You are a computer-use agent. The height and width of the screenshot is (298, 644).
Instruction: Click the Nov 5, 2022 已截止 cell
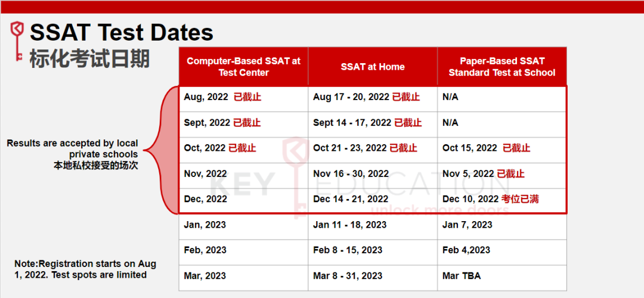tap(483, 174)
